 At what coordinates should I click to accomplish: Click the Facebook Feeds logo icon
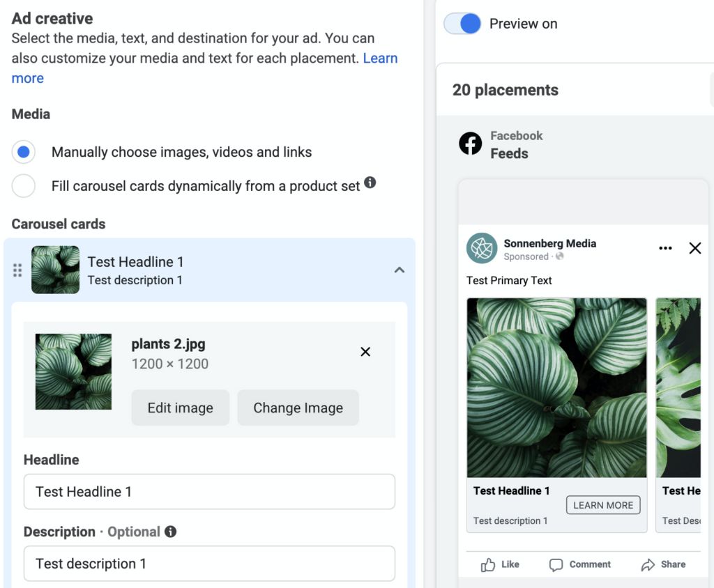coord(470,144)
